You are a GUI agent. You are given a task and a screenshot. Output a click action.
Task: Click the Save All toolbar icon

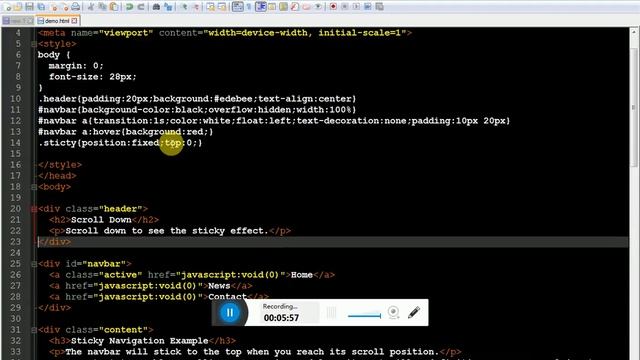(x=41, y=7)
